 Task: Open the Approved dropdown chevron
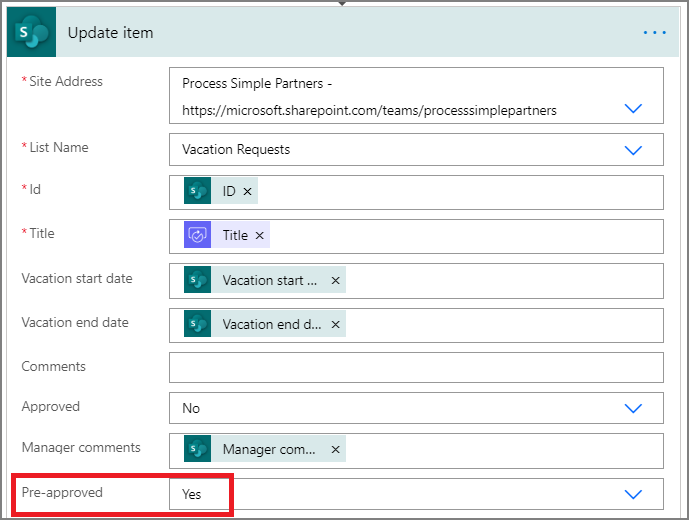(632, 408)
